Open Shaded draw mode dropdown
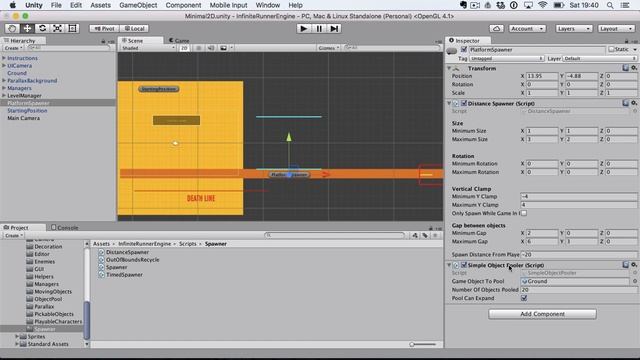Screen dimensions: 640x360 (x=148, y=48)
